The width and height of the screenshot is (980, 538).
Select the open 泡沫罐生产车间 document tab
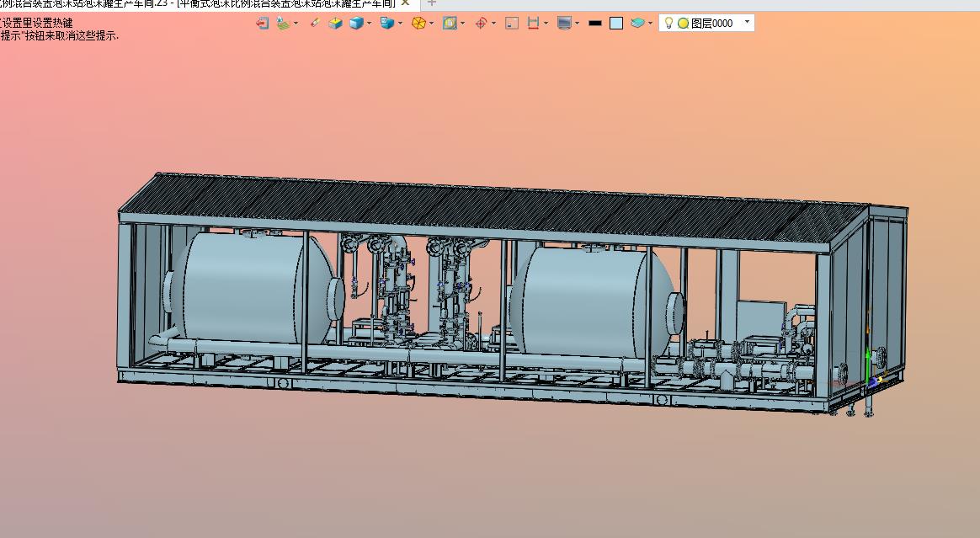286,3
